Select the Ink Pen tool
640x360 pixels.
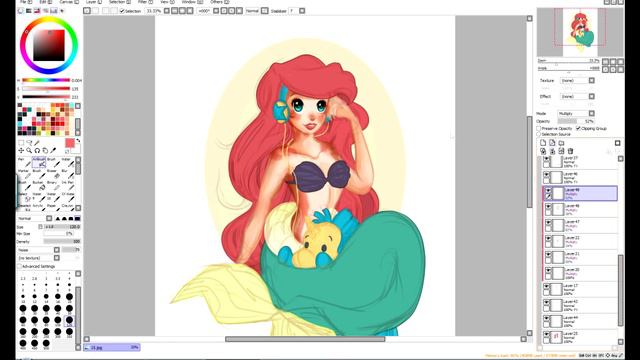pos(67,185)
